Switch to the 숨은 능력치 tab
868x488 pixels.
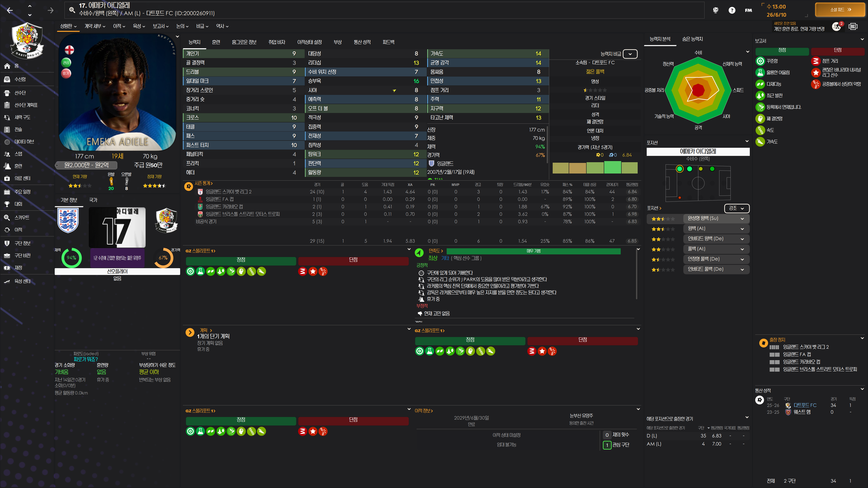click(x=692, y=39)
